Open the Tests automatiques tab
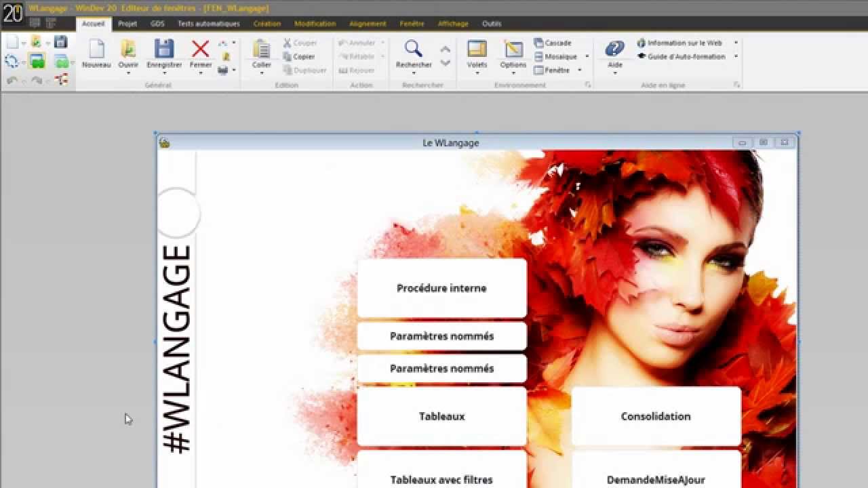 [208, 24]
